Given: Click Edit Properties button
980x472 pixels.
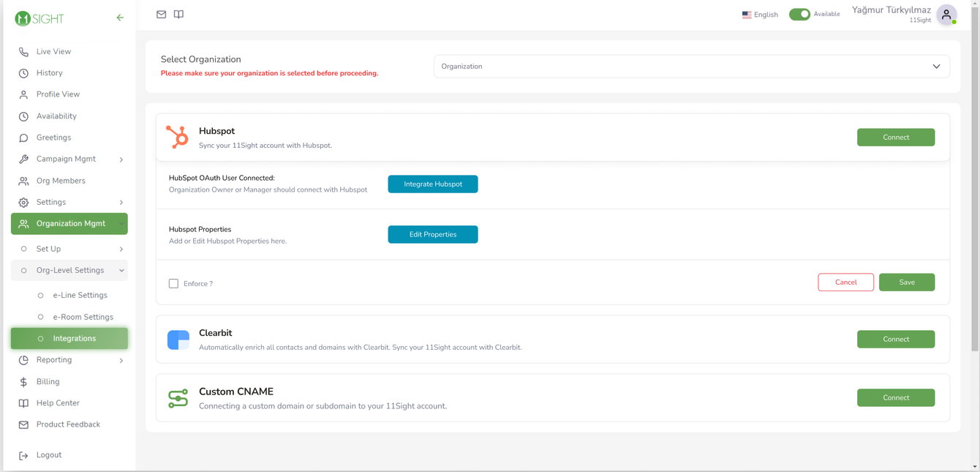Looking at the screenshot, I should pyautogui.click(x=433, y=234).
